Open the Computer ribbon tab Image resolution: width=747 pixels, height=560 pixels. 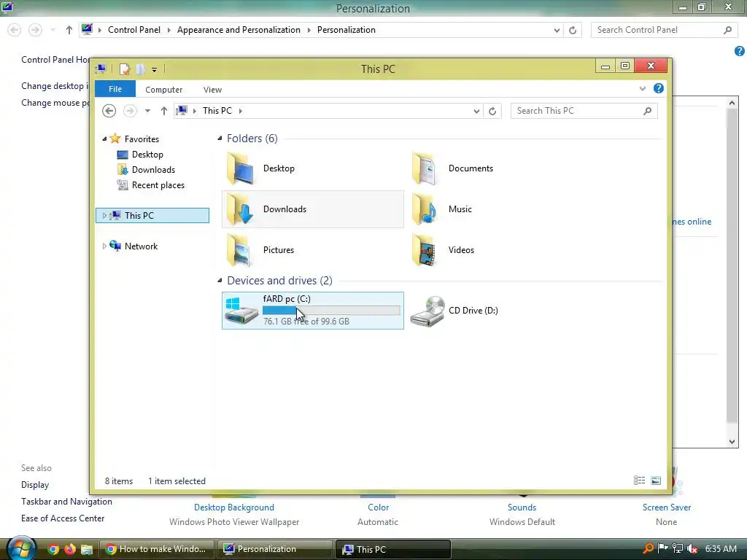click(164, 90)
